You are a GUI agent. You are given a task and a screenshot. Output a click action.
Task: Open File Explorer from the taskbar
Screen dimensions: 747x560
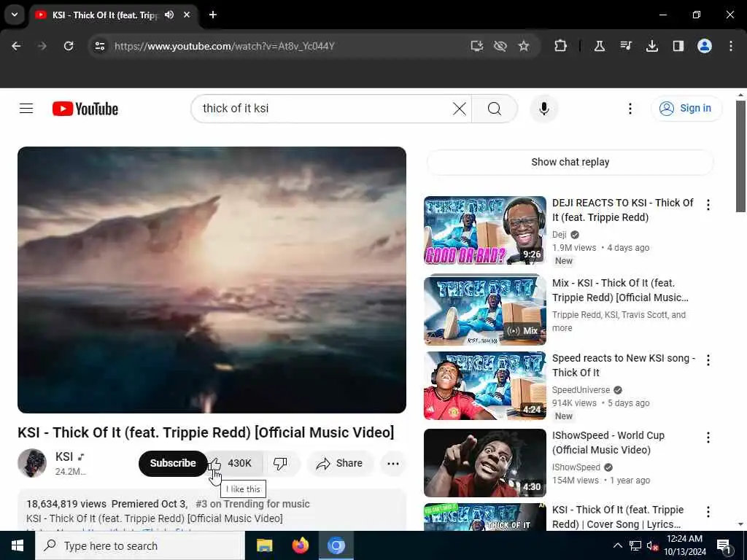(264, 545)
